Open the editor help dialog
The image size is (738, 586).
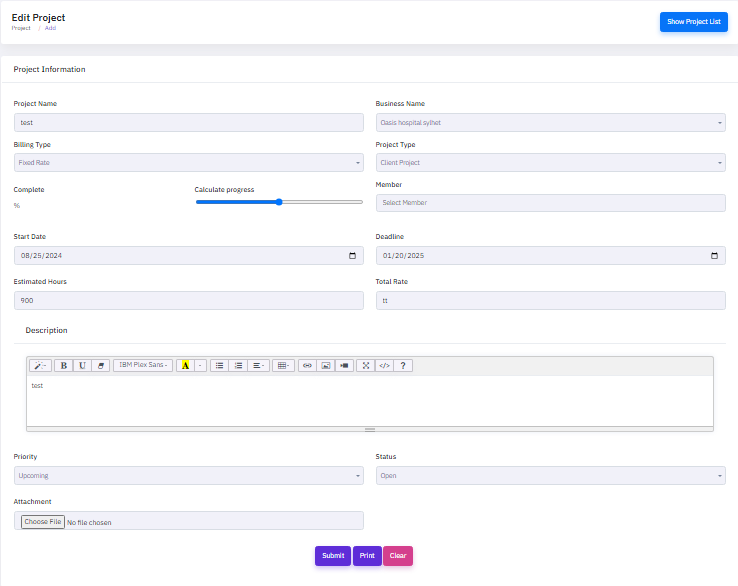403,366
